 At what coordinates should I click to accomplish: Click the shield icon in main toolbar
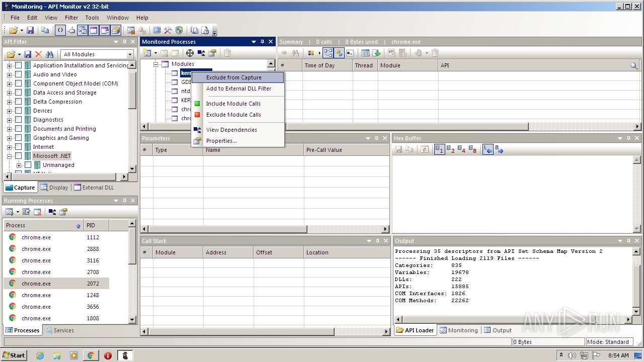coord(179,30)
